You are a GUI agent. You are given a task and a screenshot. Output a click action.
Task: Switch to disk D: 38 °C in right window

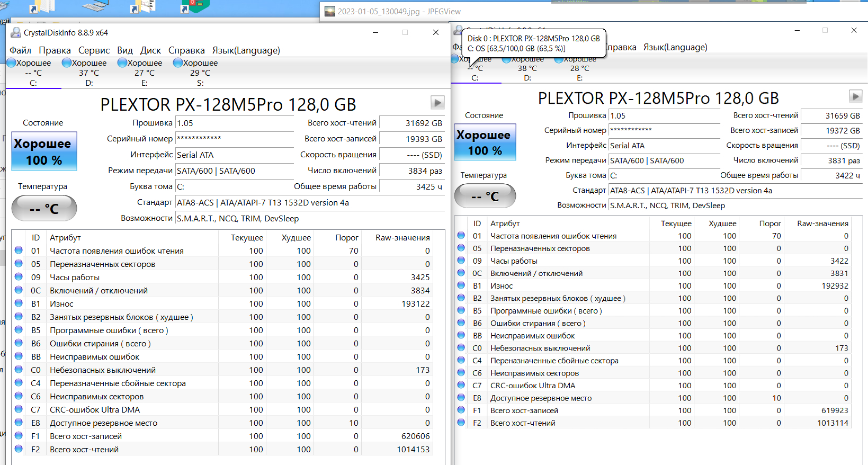[527, 68]
